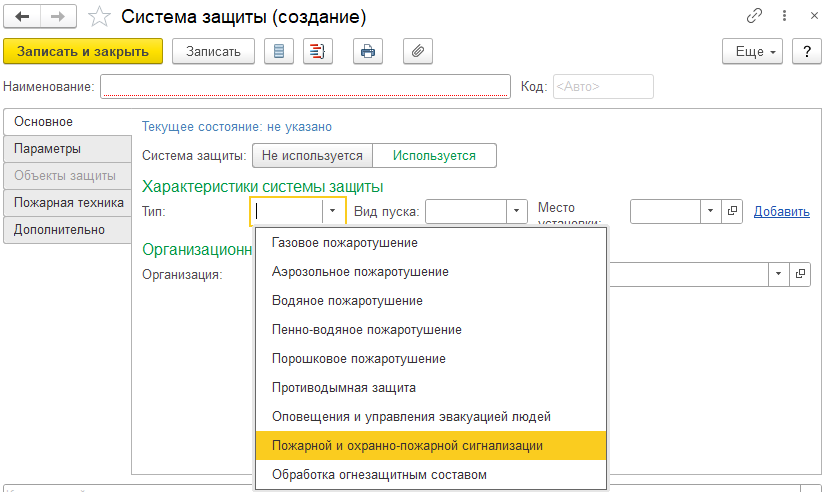The width and height of the screenshot is (831, 492).
Task: Click Текущее состояние: не указано link
Action: pos(236,127)
